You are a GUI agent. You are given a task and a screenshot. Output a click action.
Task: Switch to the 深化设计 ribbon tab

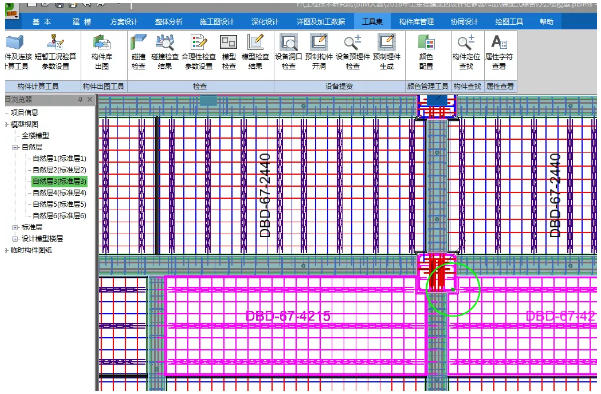coord(264,22)
